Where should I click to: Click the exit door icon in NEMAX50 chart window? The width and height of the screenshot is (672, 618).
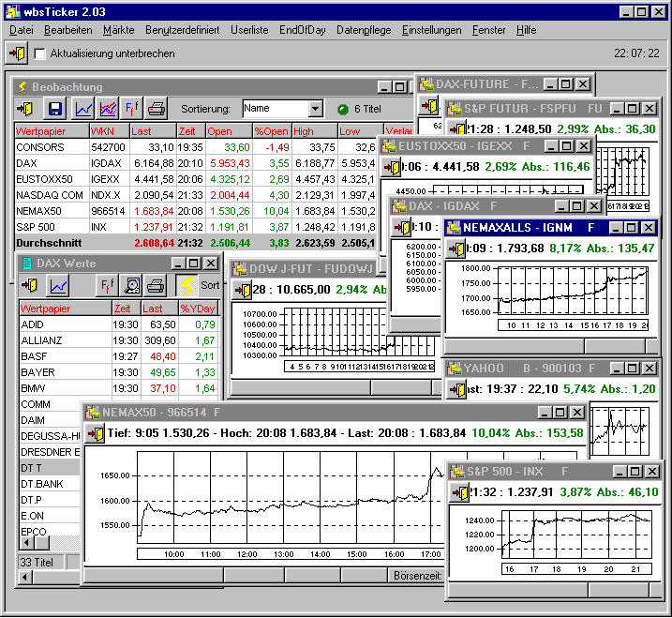click(97, 433)
